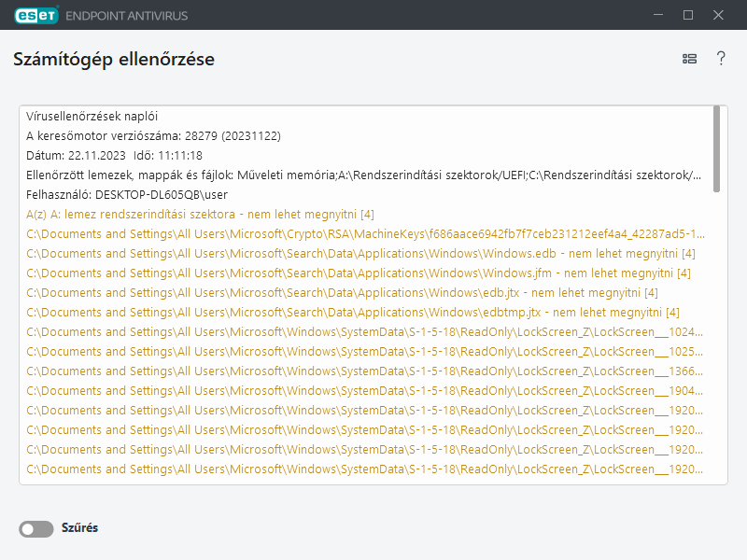Click the 'Számítógép ellenőrzése' page heading

tap(114, 59)
